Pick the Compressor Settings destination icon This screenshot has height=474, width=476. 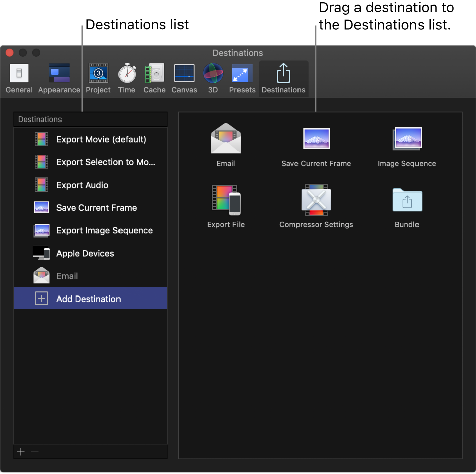316,200
